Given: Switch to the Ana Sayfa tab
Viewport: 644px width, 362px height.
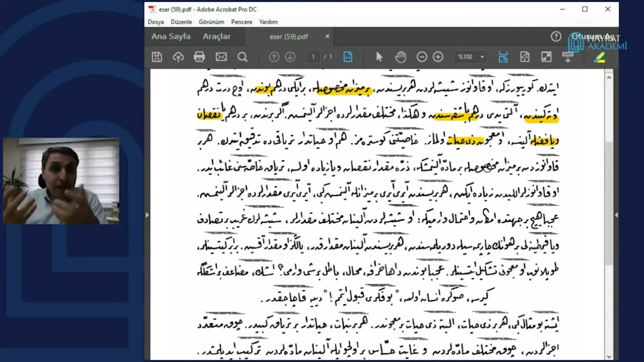Looking at the screenshot, I should 171,36.
